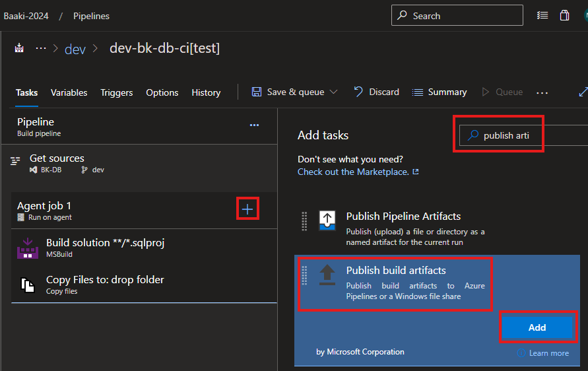Select Copy Files to: drop folder task
The width and height of the screenshot is (588, 371).
coord(144,285)
